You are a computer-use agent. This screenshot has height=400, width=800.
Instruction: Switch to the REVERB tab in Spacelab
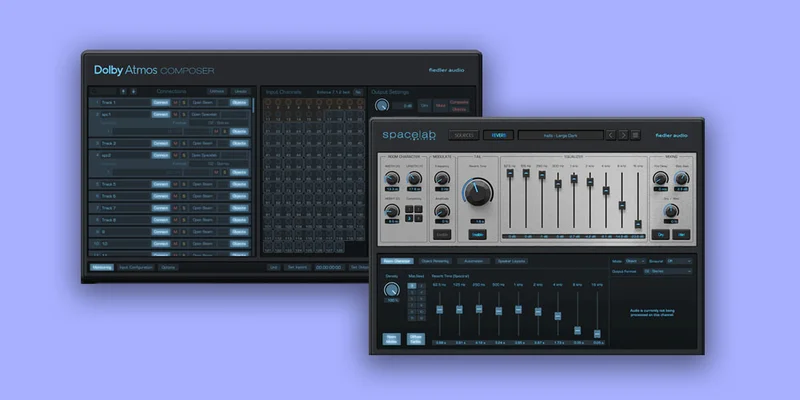click(x=498, y=135)
